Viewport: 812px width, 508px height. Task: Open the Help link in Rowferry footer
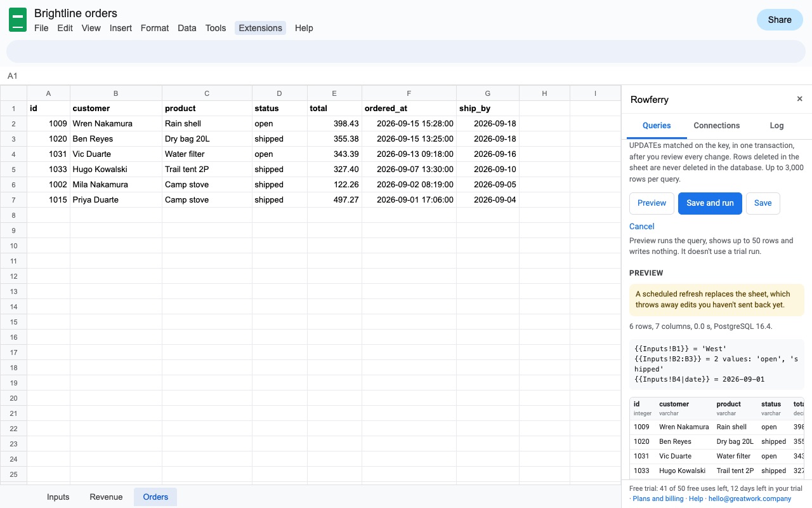(696, 499)
